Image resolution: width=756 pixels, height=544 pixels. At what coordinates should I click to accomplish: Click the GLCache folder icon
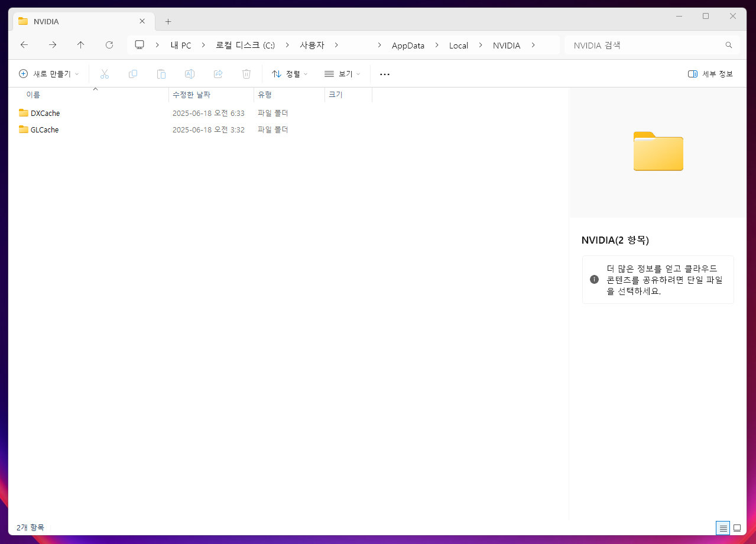24,129
